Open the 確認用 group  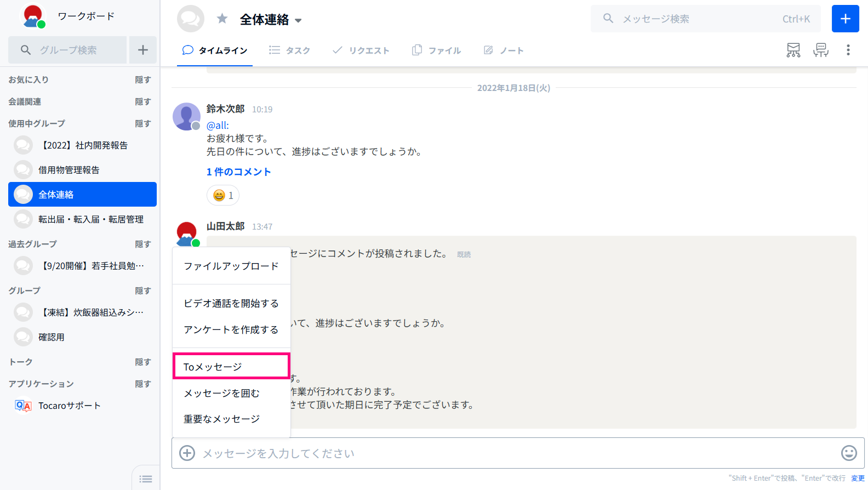click(82, 337)
